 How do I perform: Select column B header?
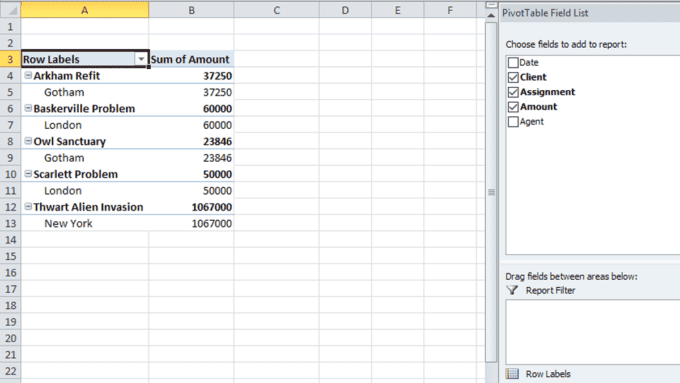point(191,10)
